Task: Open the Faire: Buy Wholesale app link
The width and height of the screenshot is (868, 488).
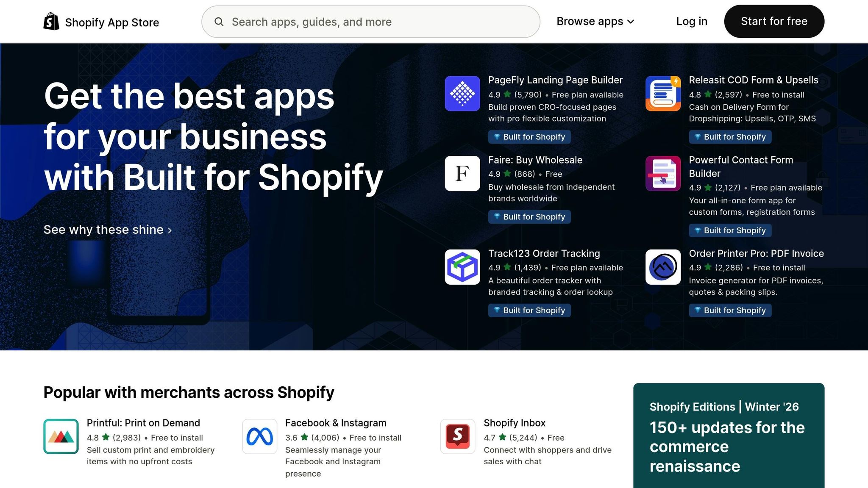Action: 535,160
